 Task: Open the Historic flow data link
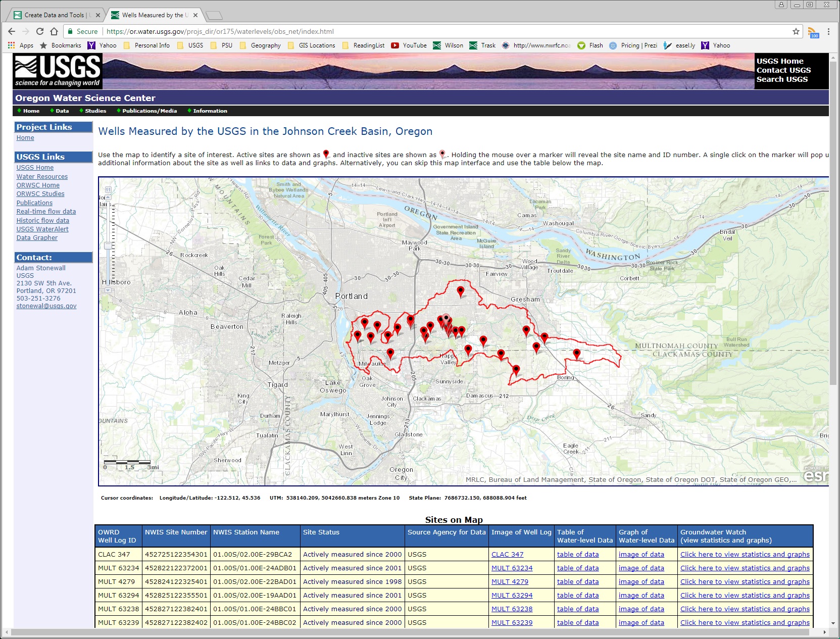pyautogui.click(x=42, y=221)
